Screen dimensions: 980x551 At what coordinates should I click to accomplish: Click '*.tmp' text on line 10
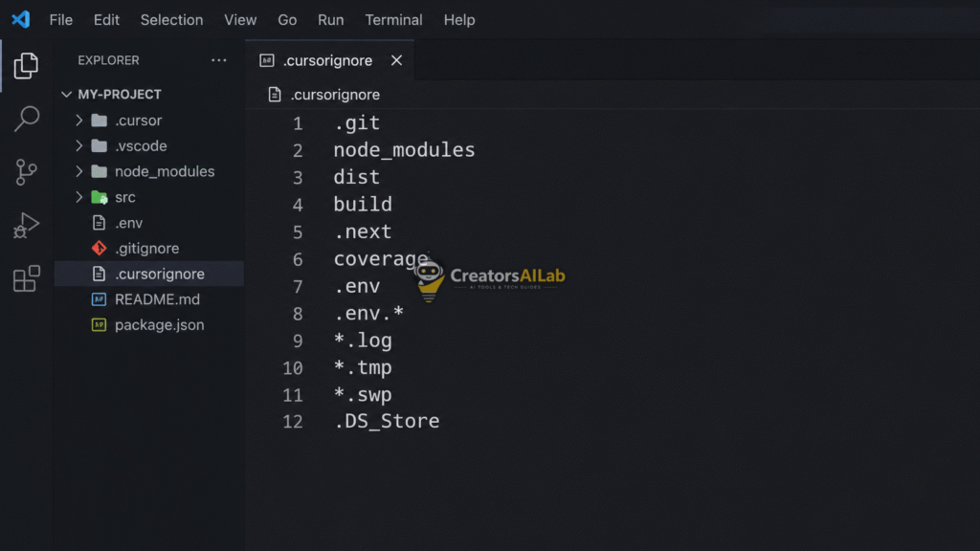click(x=363, y=367)
